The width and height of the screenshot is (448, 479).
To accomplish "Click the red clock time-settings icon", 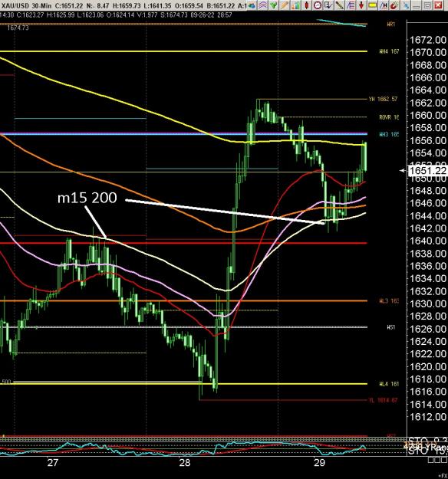I will [318, 5].
